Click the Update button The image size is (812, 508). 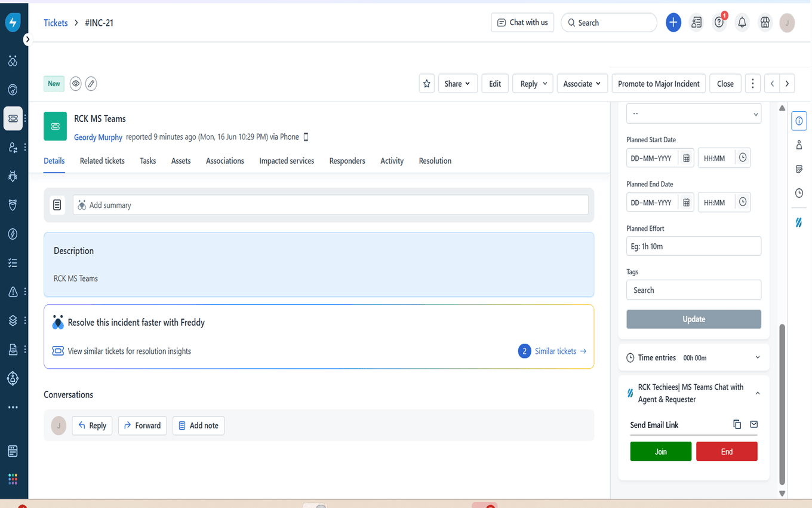tap(694, 319)
